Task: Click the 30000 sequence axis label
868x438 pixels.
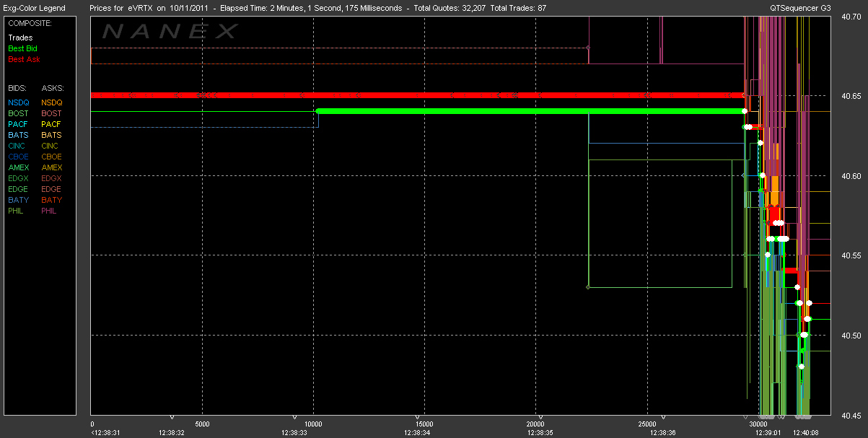Action: click(760, 424)
